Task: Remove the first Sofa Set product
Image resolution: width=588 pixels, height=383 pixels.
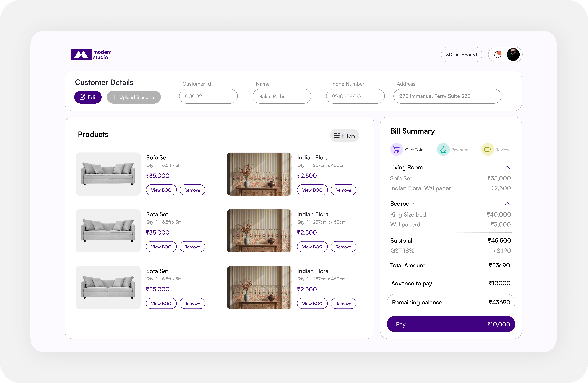Action: point(192,190)
